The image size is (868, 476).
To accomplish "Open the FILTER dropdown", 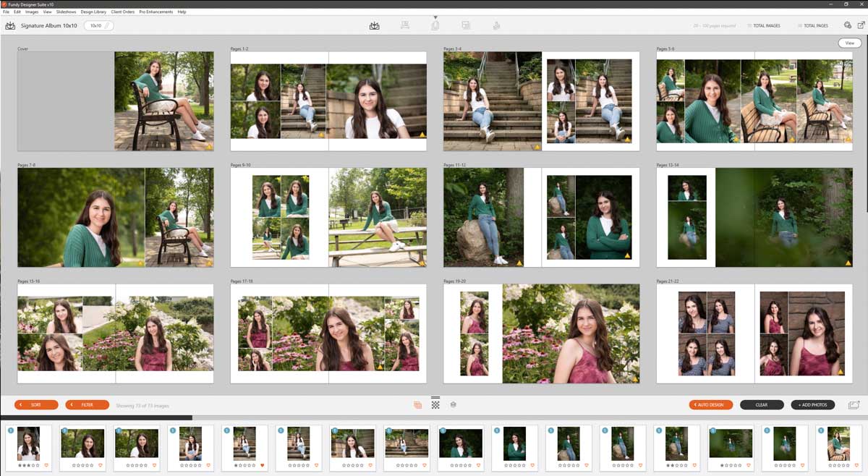I will coord(87,405).
